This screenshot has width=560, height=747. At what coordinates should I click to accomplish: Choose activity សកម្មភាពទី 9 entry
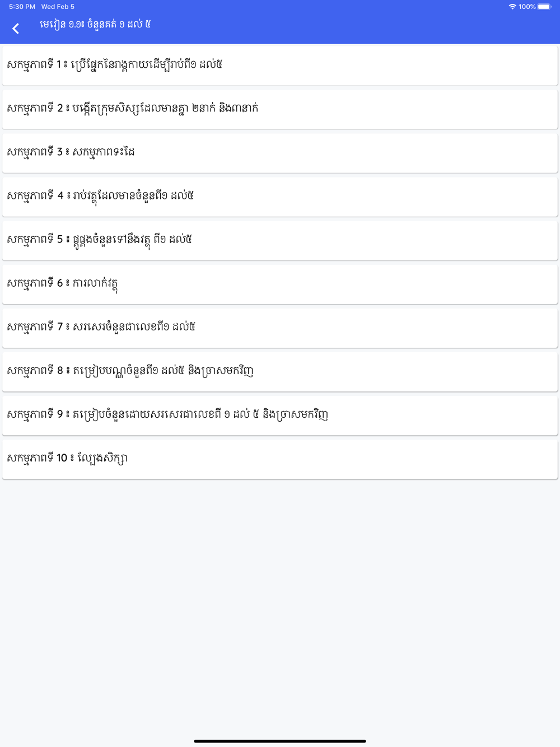[280, 415]
